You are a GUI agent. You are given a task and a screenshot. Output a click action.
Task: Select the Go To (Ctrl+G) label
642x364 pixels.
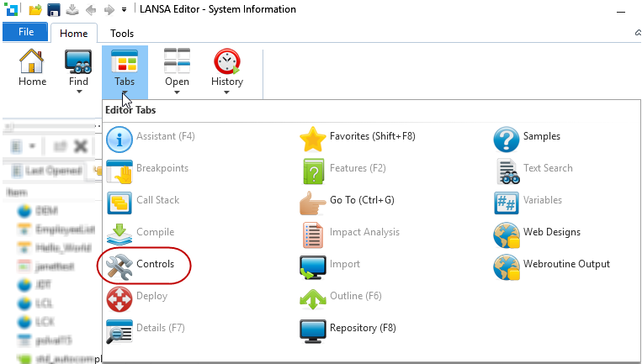point(362,200)
